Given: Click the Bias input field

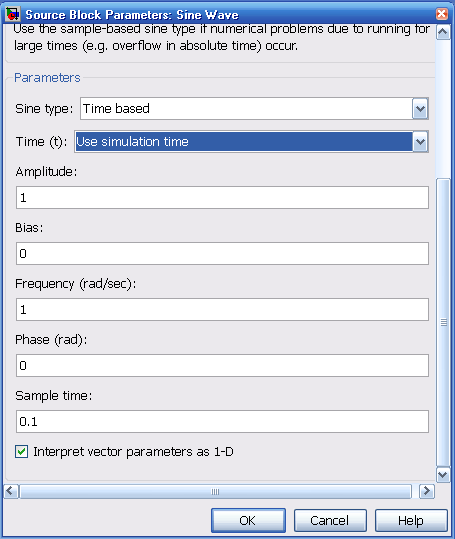Looking at the screenshot, I should [222, 253].
